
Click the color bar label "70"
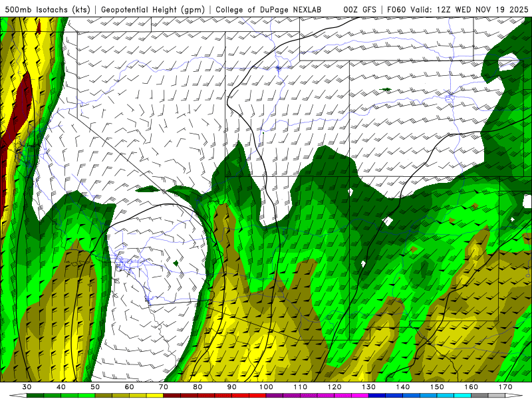click(x=164, y=387)
